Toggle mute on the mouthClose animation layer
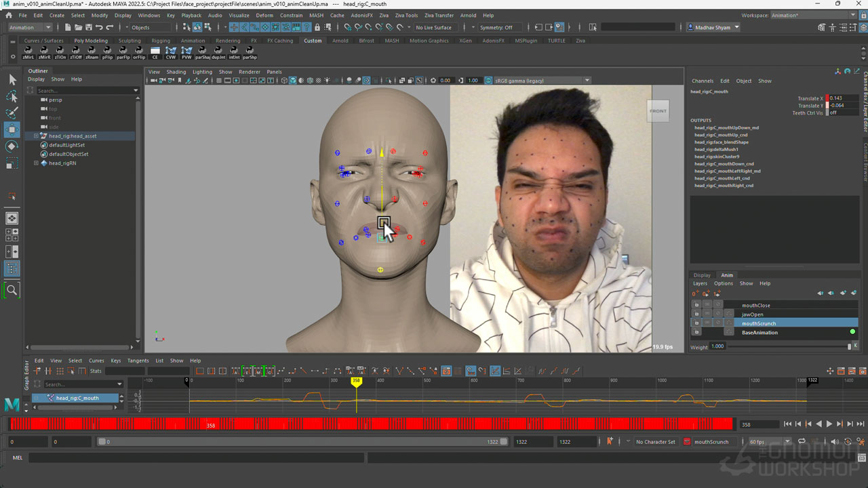This screenshot has width=868, height=488. [707, 305]
